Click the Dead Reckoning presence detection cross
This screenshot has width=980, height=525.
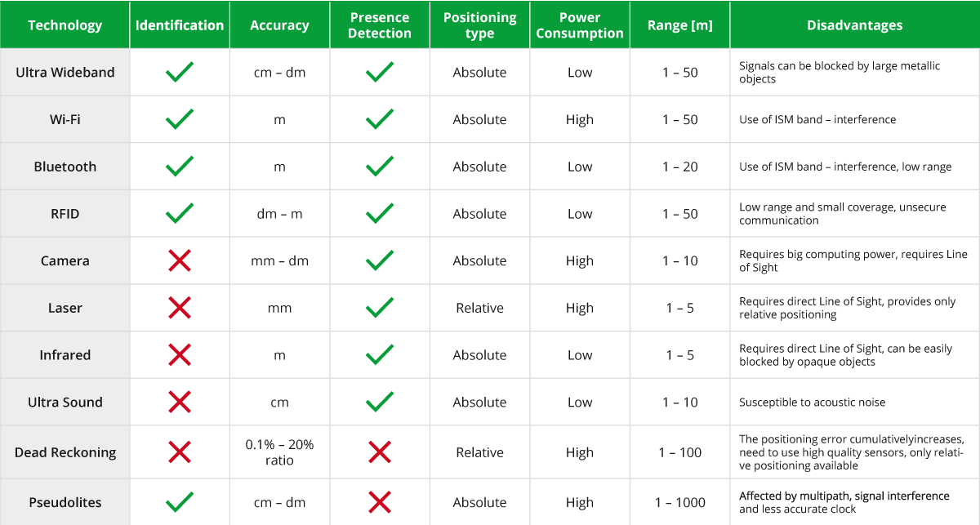380,452
